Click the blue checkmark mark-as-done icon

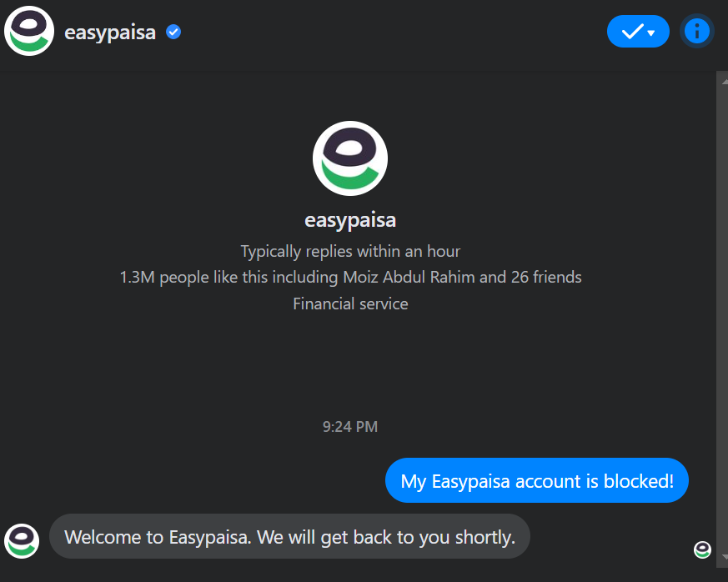pyautogui.click(x=631, y=31)
